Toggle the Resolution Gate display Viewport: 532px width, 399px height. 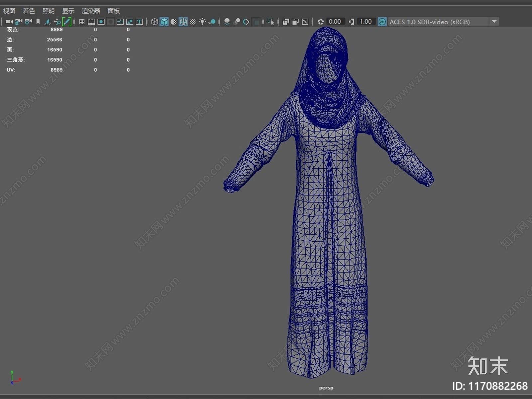coord(101,22)
